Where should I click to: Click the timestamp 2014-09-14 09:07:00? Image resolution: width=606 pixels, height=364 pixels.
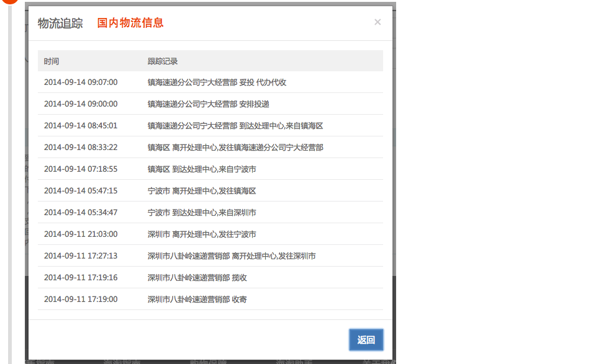(x=81, y=82)
